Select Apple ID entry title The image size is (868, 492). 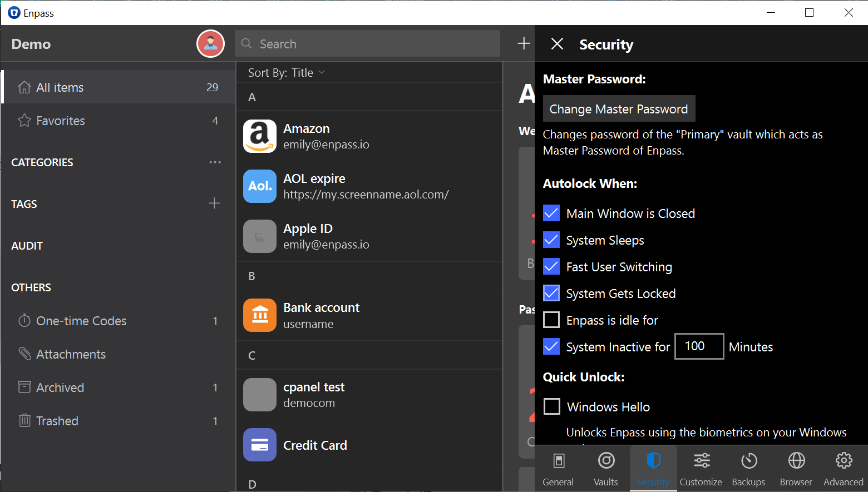click(308, 228)
